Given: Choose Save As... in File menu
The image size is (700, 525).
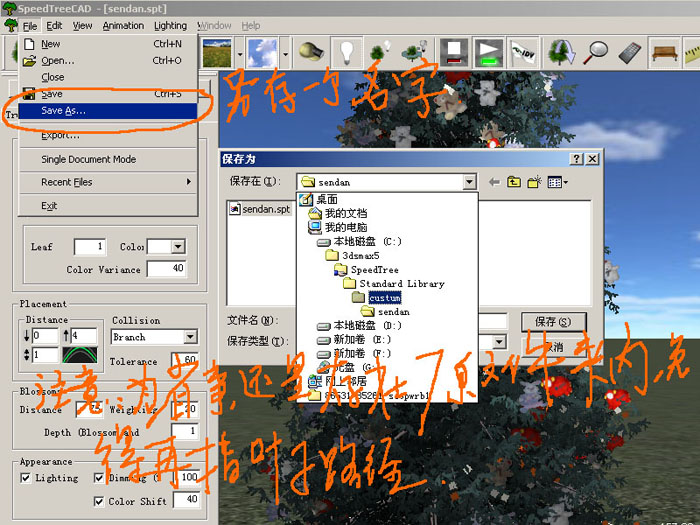Looking at the screenshot, I should pyautogui.click(x=108, y=111).
